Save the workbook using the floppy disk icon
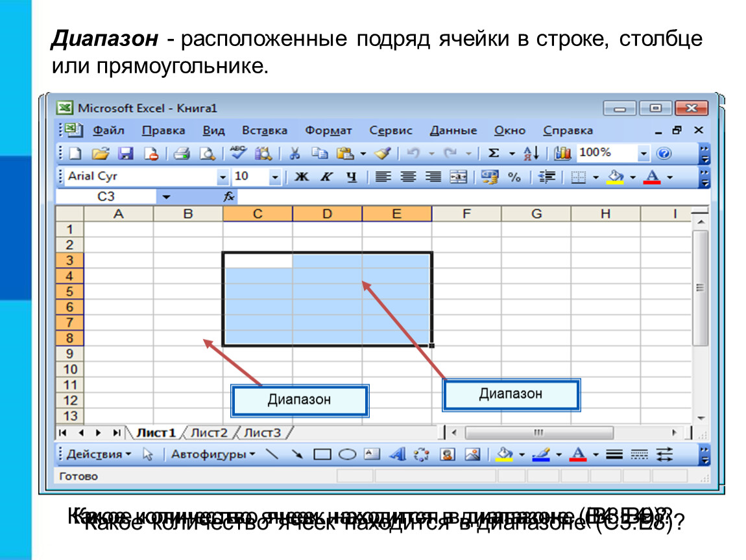Viewport: 746px width, 560px height. coord(126,154)
